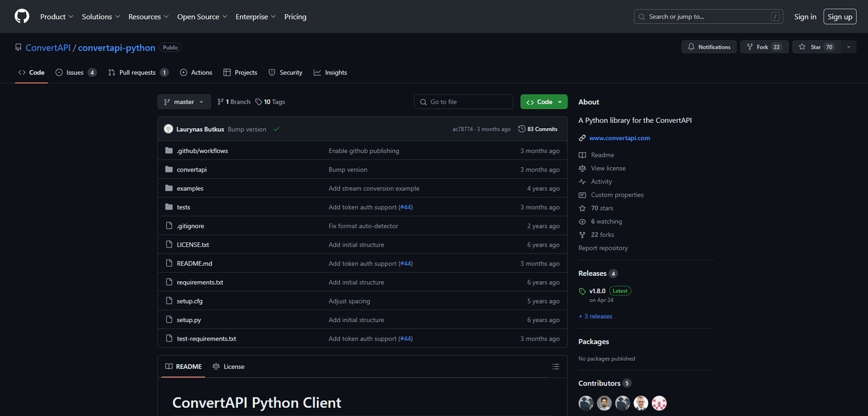The image size is (868, 416).
Task: Open the v1.8.0 latest release
Action: (x=597, y=291)
